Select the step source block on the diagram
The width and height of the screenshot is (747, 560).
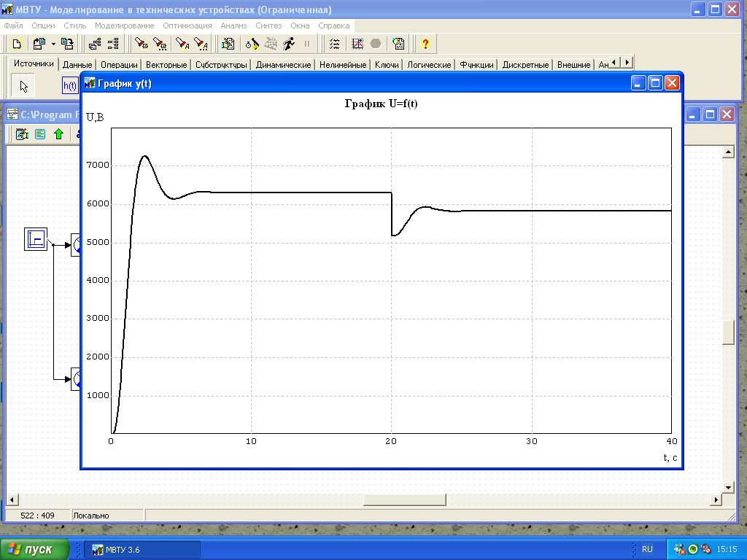click(x=36, y=238)
